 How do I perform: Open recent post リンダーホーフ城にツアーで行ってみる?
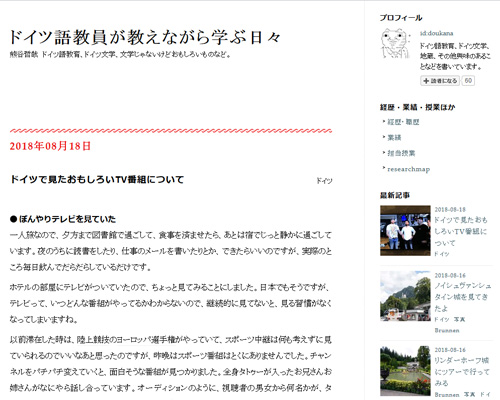462,371
